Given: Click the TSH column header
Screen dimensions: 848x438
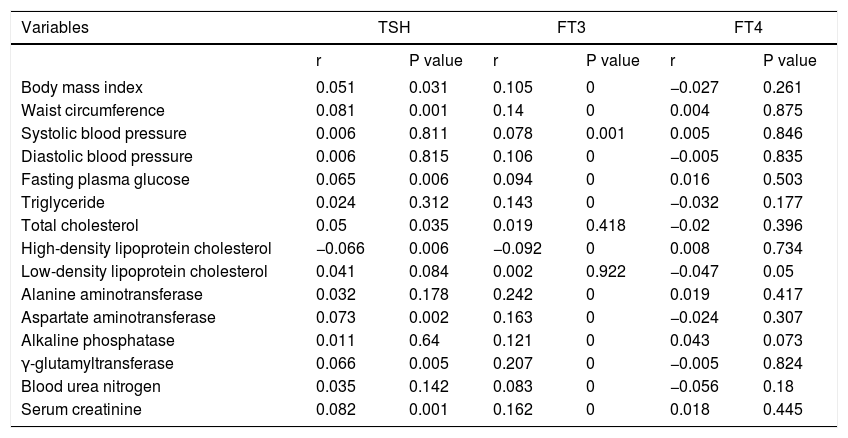Looking at the screenshot, I should point(393,28).
